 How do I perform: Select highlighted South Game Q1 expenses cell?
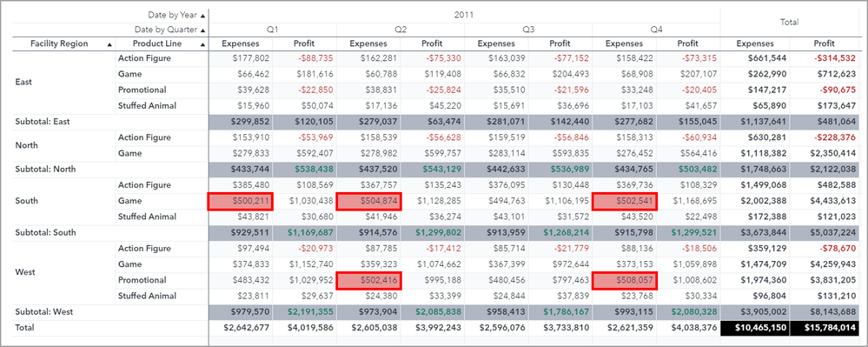point(240,201)
